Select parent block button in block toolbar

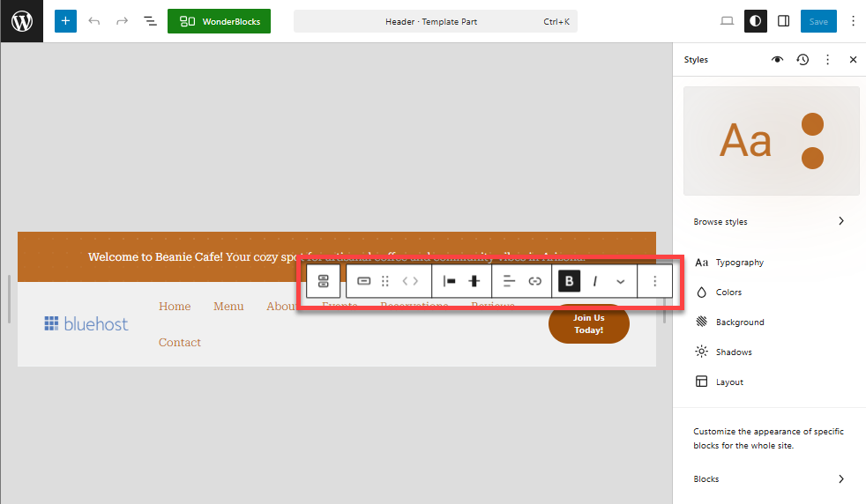pyautogui.click(x=323, y=281)
